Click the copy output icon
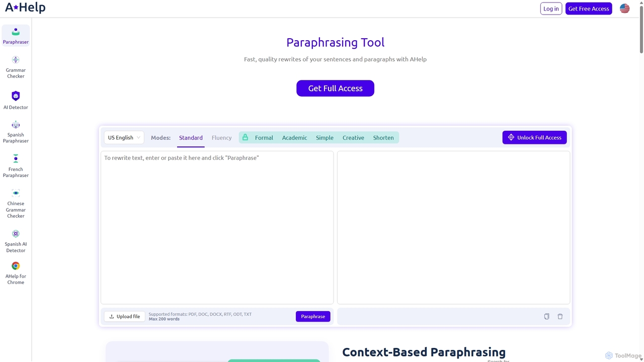The image size is (644, 362). (546, 316)
